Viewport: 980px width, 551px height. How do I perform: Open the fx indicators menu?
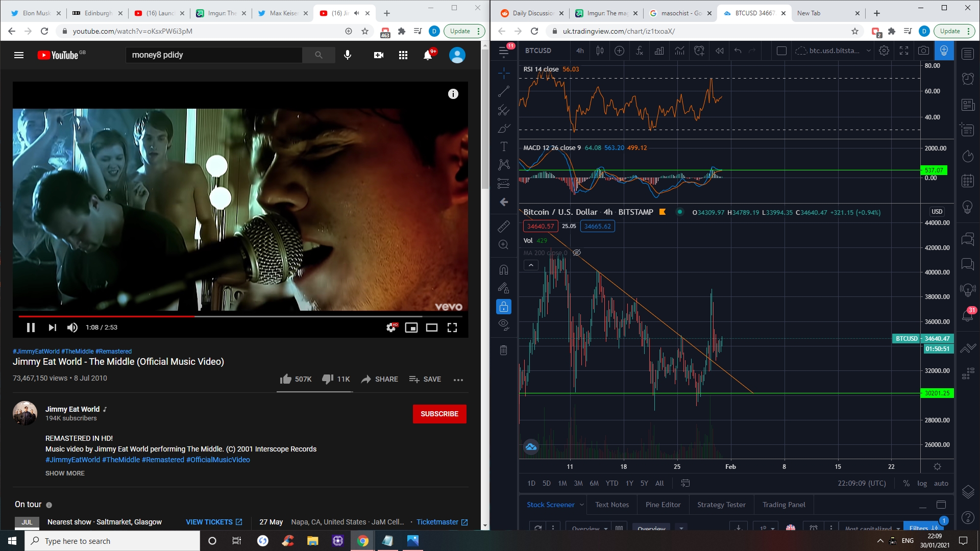pos(639,51)
